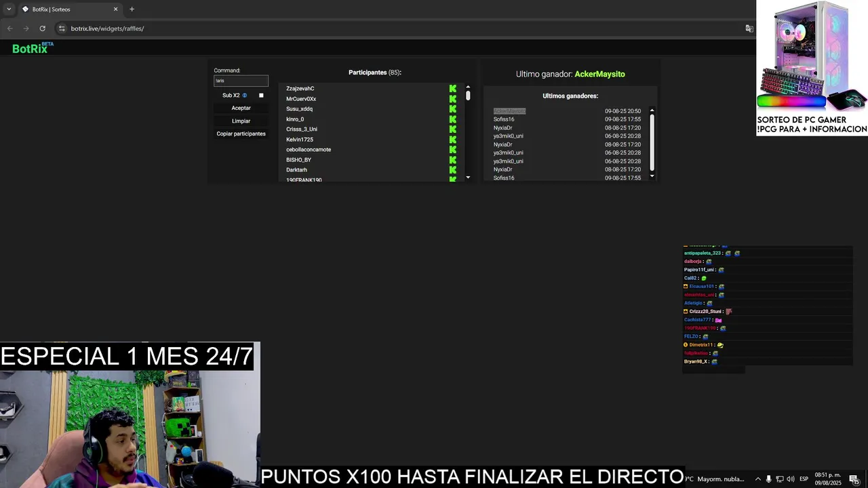Select participant Susu_xddq
The image size is (868, 488).
coord(299,109)
